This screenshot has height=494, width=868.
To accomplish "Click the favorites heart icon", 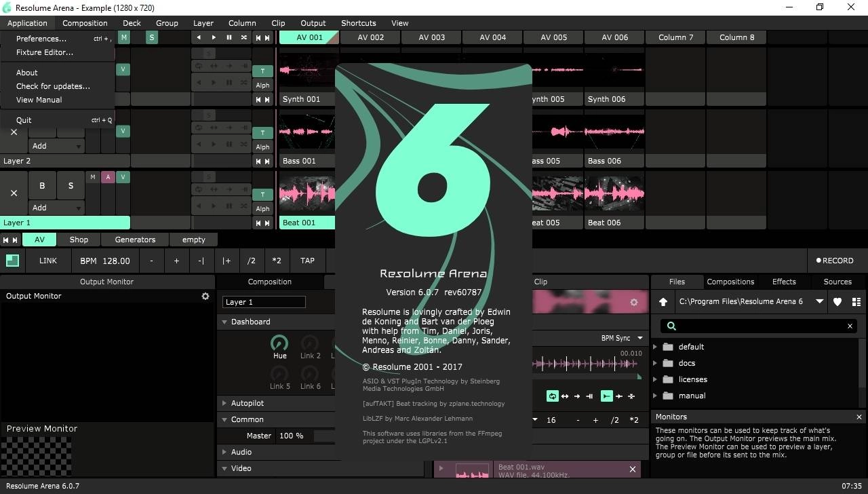I will pyautogui.click(x=837, y=302).
